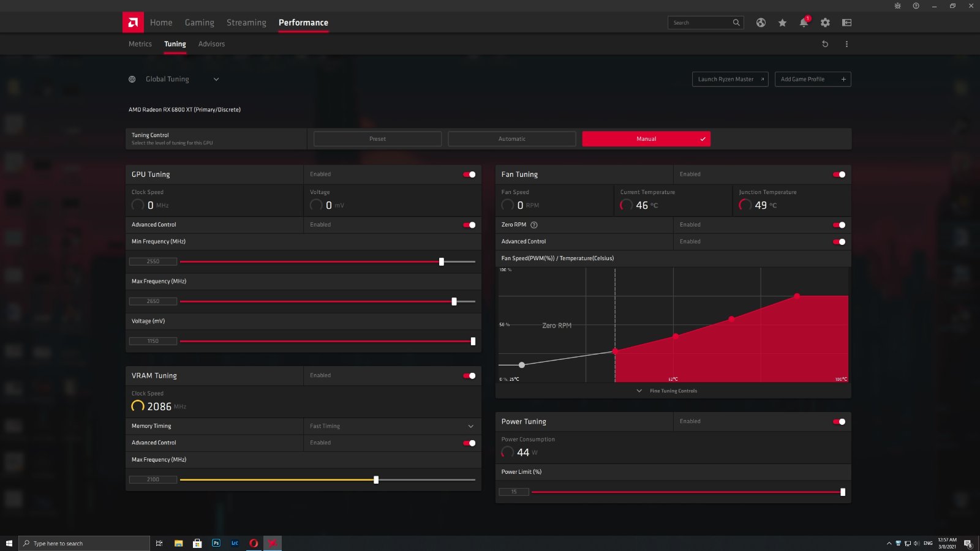Screen dimensions: 980x551
Task: Click the volume icon in the system tray
Action: click(916, 543)
